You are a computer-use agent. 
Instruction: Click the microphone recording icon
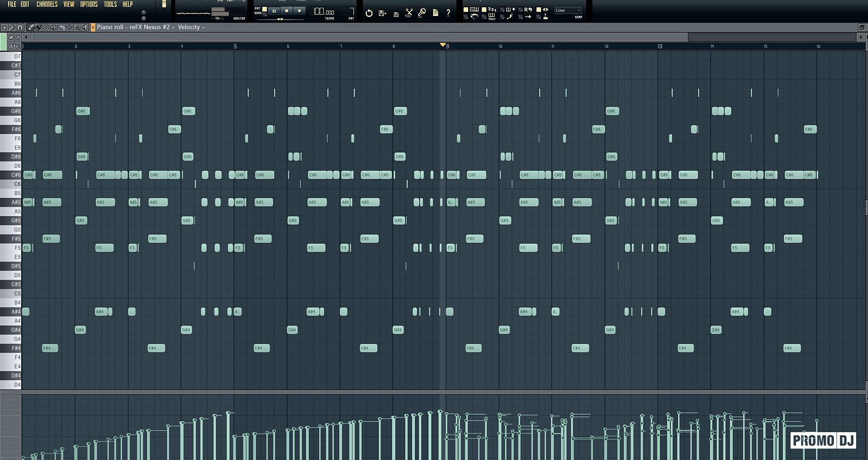coord(422,13)
